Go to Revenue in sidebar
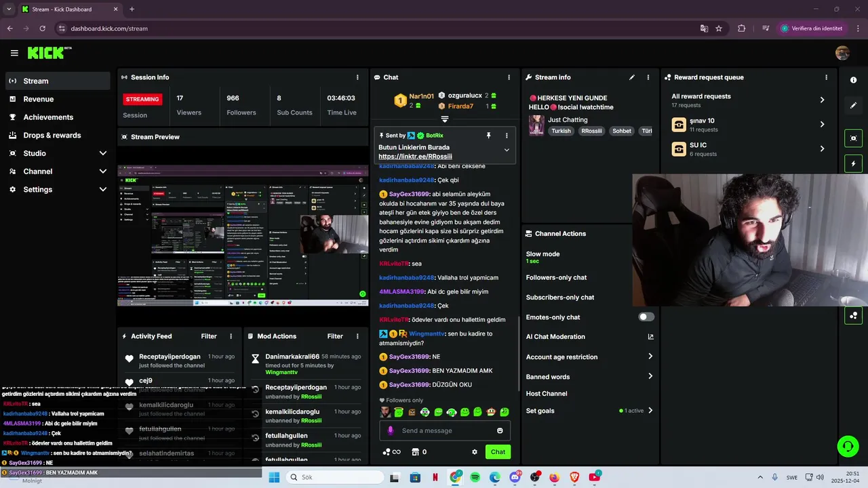The height and width of the screenshot is (488, 868). (57, 99)
